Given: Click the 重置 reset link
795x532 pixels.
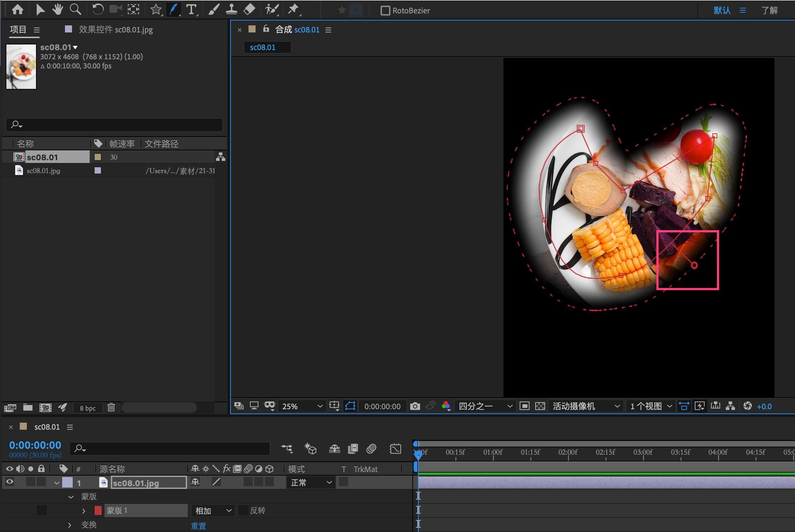Looking at the screenshot, I should (x=198, y=526).
